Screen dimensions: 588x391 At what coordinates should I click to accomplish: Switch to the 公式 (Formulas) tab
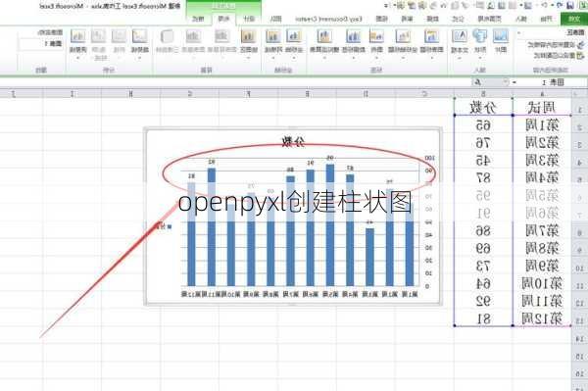[x=458, y=19]
